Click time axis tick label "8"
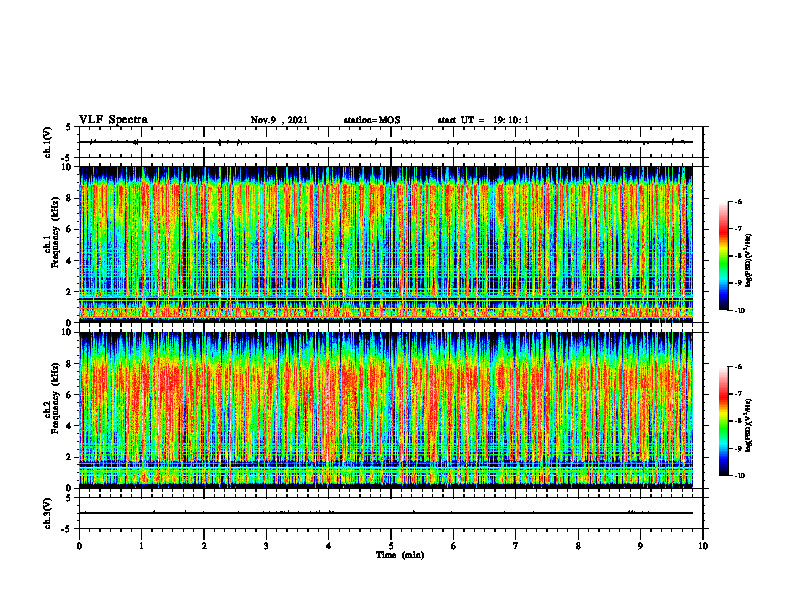792x612 pixels. 578,546
